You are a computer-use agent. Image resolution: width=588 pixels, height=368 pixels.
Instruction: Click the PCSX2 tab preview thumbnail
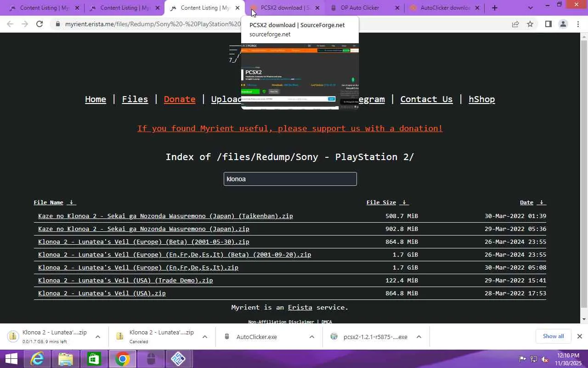(300, 76)
